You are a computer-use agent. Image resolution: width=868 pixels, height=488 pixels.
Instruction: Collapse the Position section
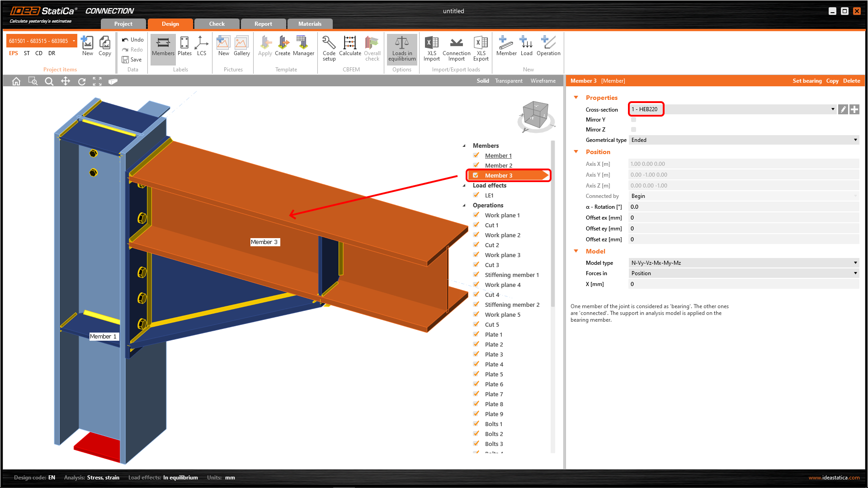coord(576,152)
